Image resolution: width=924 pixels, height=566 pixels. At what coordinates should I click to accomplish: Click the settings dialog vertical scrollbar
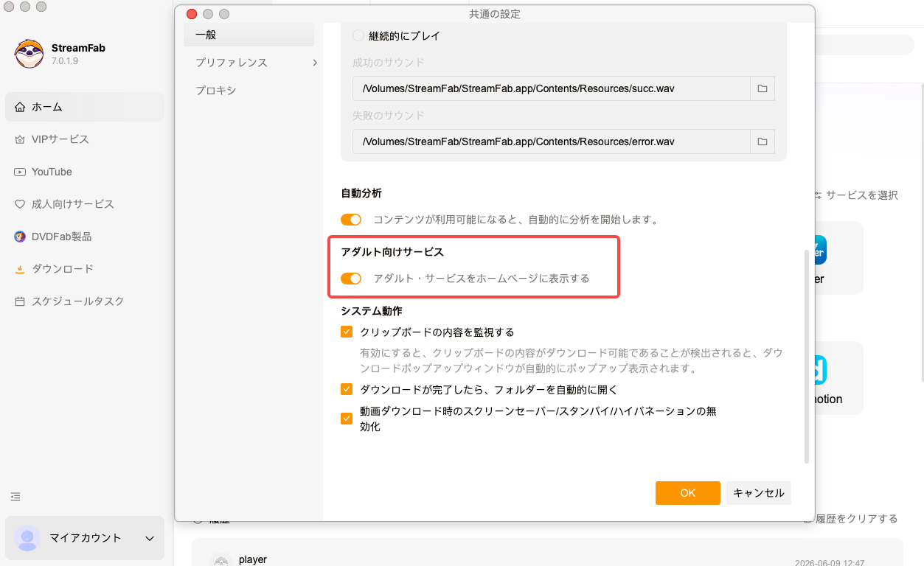point(807,357)
